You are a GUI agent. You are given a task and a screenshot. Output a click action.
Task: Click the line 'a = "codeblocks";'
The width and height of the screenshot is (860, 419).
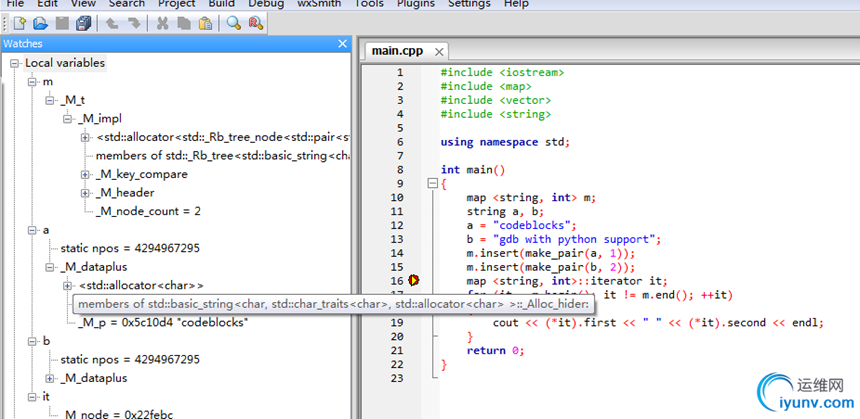tap(522, 225)
